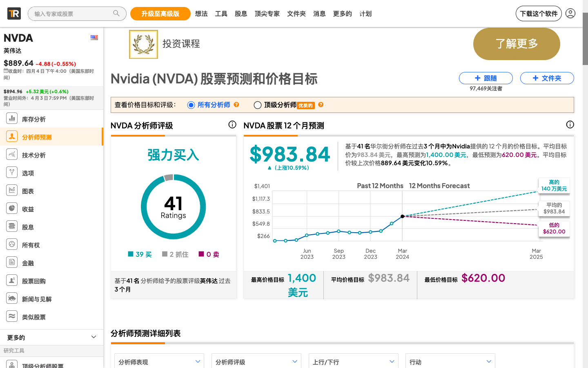Image resolution: width=588 pixels, height=368 pixels.
Task: Open the 上行/下行 dropdown filter
Action: coord(353,361)
